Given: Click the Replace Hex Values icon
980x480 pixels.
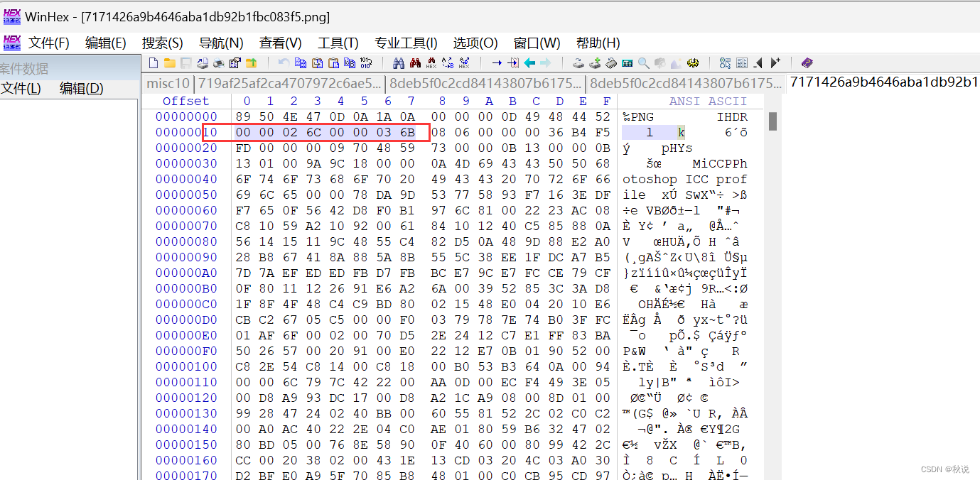Looking at the screenshot, I should click(464, 62).
